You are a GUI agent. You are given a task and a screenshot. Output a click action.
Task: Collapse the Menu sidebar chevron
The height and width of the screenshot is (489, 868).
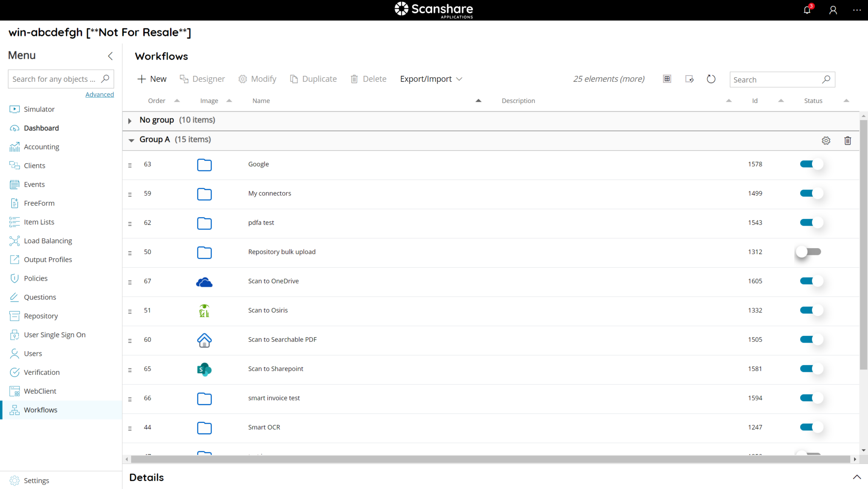click(x=110, y=56)
